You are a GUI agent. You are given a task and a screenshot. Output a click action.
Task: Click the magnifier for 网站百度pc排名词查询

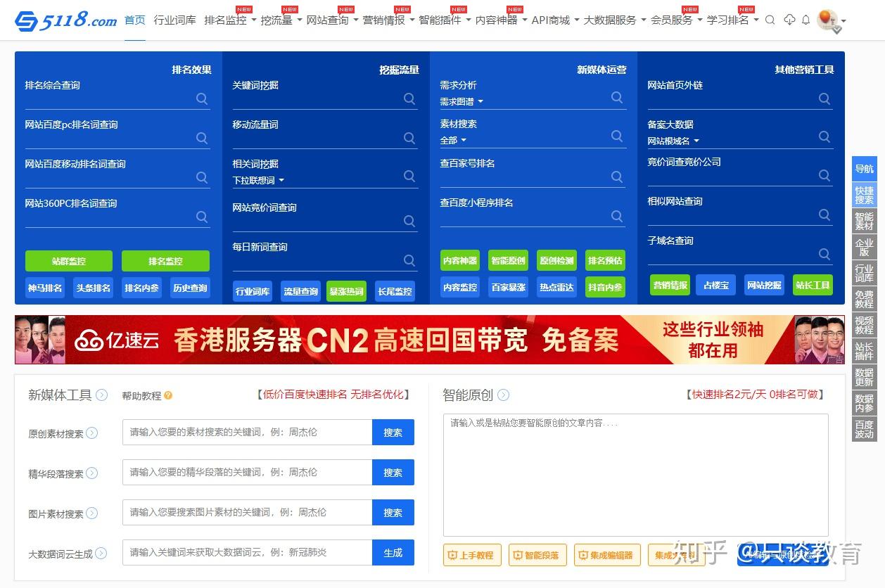click(x=202, y=139)
